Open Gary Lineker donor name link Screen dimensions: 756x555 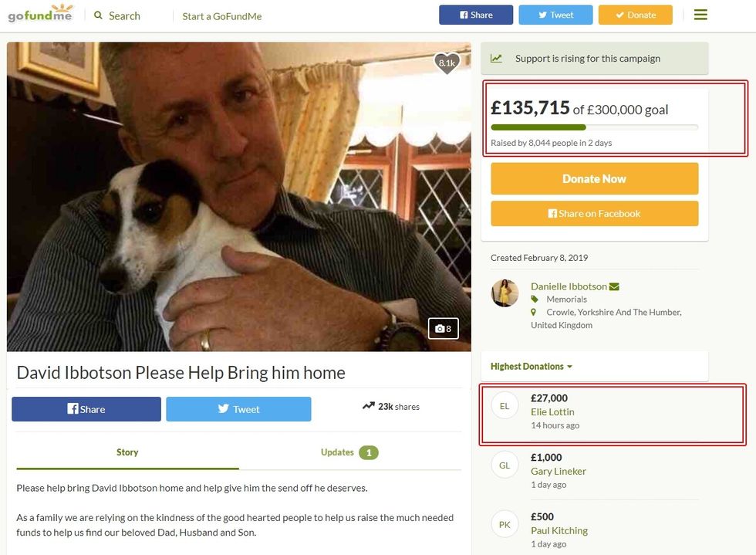click(558, 471)
